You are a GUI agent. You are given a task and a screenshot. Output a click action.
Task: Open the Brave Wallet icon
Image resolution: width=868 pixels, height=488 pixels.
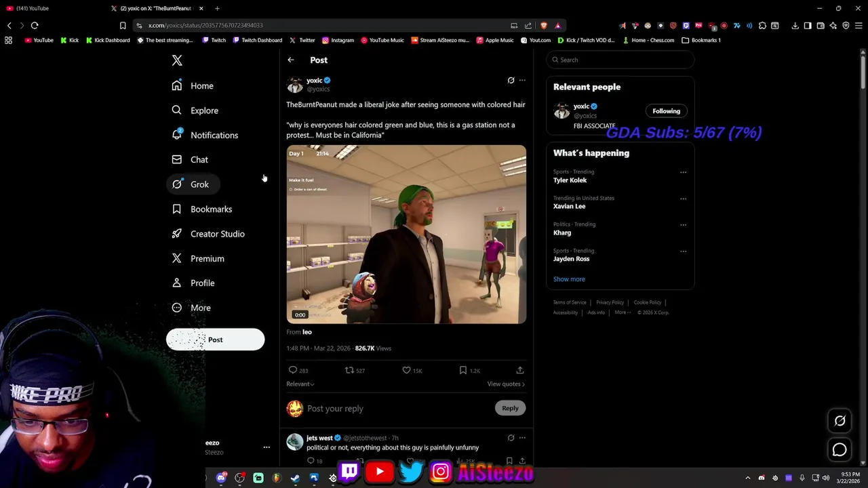point(821,26)
